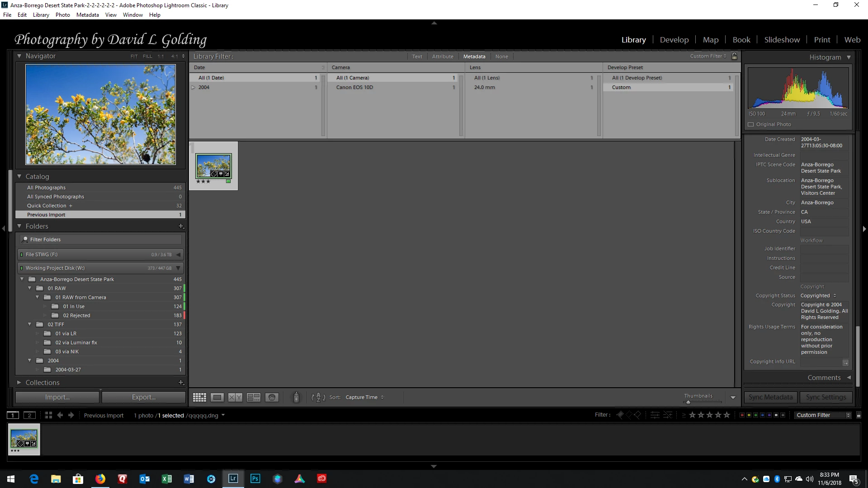Switch to Loupe view icon

[217, 398]
